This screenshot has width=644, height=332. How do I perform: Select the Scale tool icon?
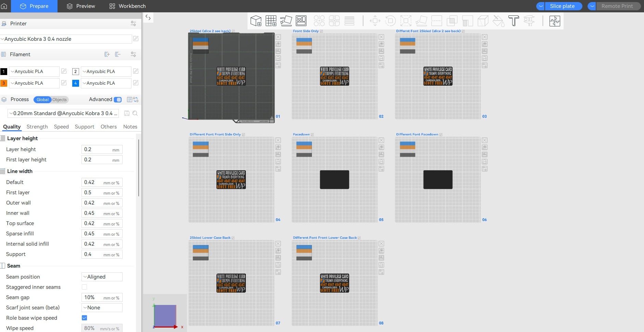[406, 21]
